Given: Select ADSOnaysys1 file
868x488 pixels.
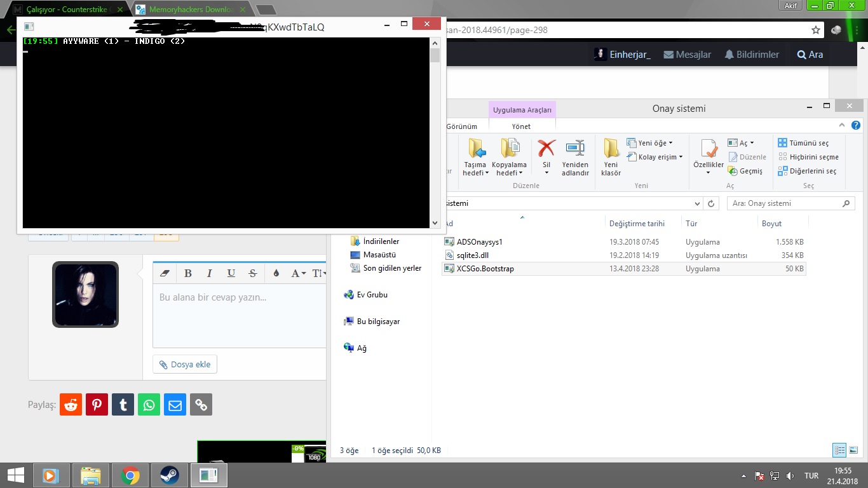Looking at the screenshot, I should [480, 242].
